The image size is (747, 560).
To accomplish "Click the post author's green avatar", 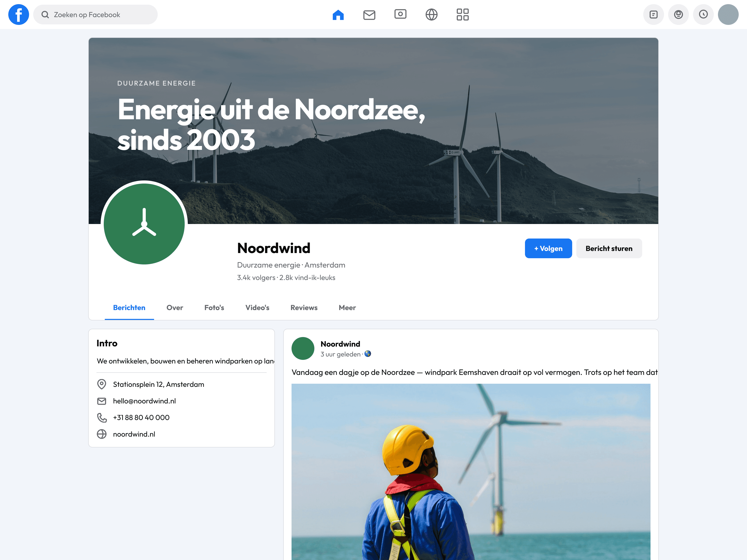I will [303, 348].
